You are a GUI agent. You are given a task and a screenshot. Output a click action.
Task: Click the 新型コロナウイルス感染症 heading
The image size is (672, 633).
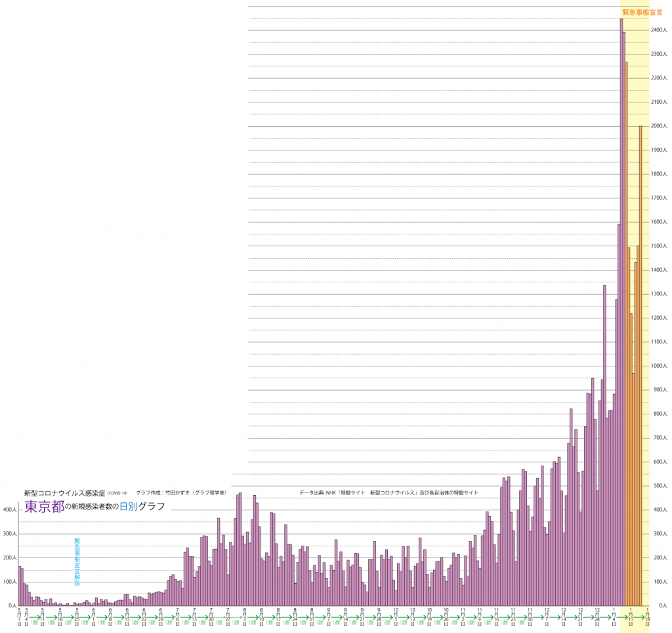tap(64, 492)
